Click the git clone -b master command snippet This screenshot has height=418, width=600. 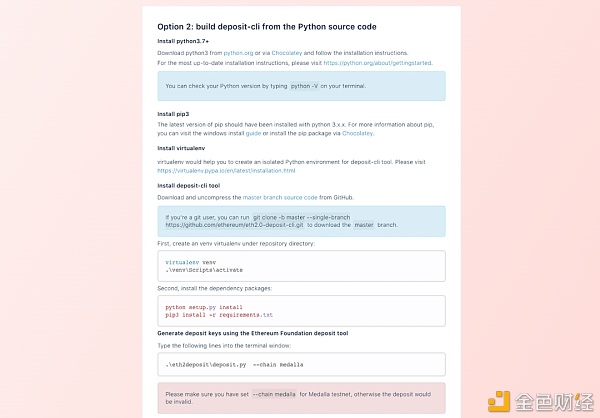pyautogui.click(x=302, y=217)
